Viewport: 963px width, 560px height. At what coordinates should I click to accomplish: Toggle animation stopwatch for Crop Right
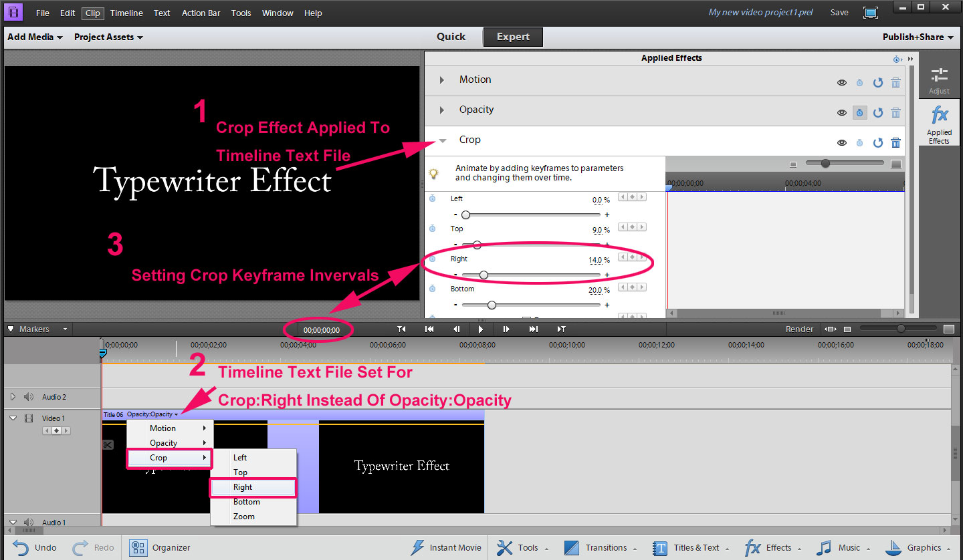(x=432, y=259)
